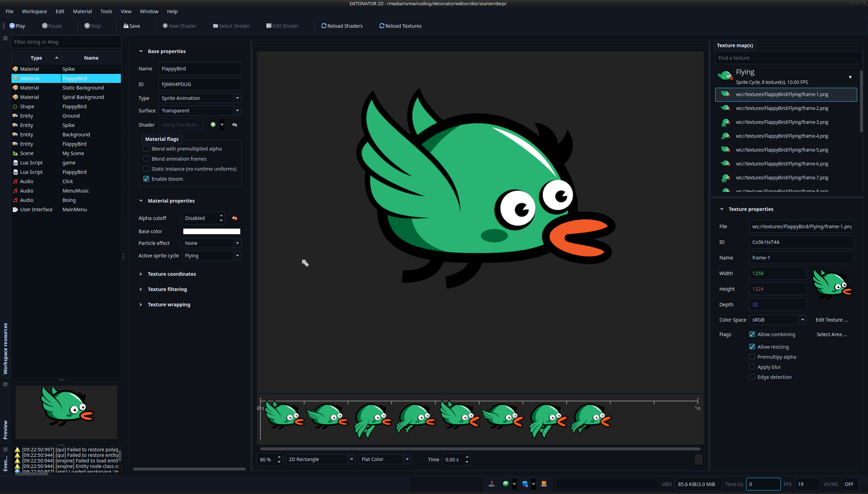868x494 pixels.
Task: Click the blue database settings icon
Action: pyautogui.click(x=525, y=484)
